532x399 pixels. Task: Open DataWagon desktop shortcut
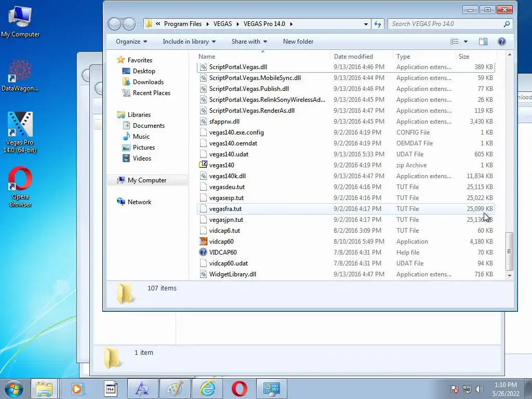pos(20,75)
